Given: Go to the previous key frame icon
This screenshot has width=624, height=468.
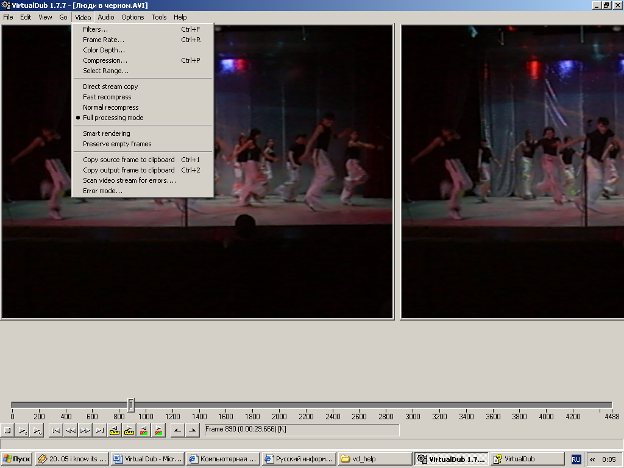Looking at the screenshot, I should click(x=115, y=430).
